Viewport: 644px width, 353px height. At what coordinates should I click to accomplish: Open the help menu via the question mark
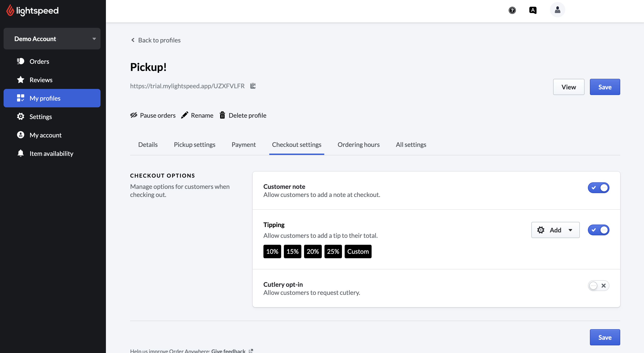(512, 10)
